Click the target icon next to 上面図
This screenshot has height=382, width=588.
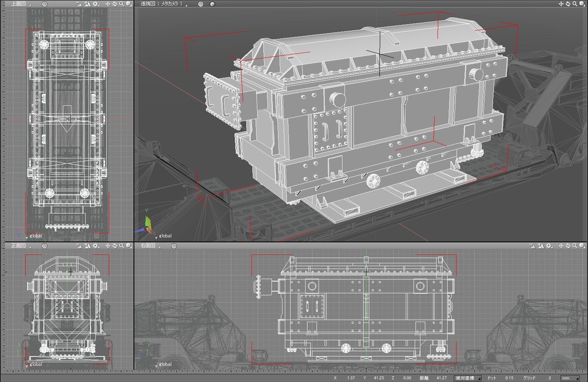(45, 4)
